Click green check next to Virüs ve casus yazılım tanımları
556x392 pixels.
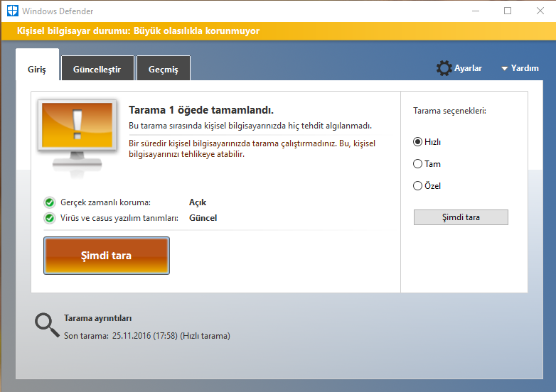coord(50,218)
